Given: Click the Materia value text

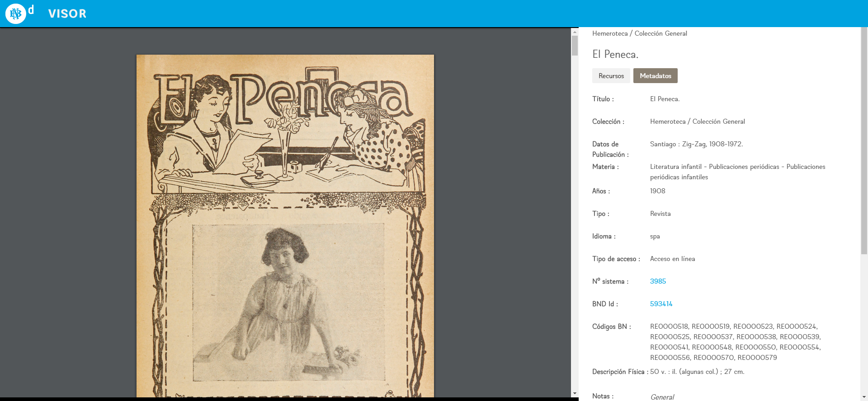Looking at the screenshot, I should [737, 172].
